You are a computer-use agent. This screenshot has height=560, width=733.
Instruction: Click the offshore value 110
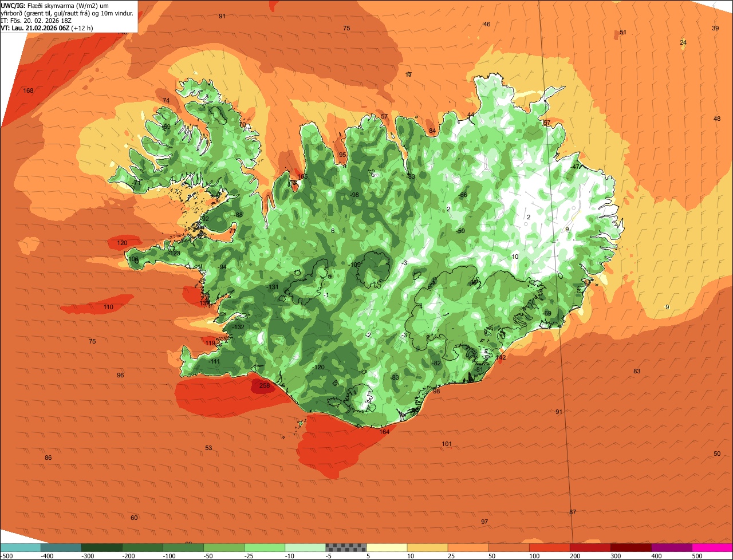tap(108, 307)
